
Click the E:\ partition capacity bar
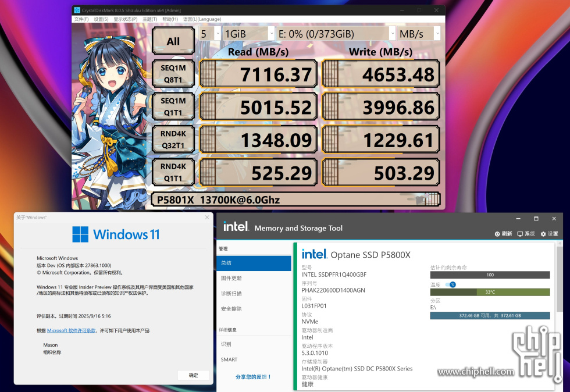click(x=490, y=316)
